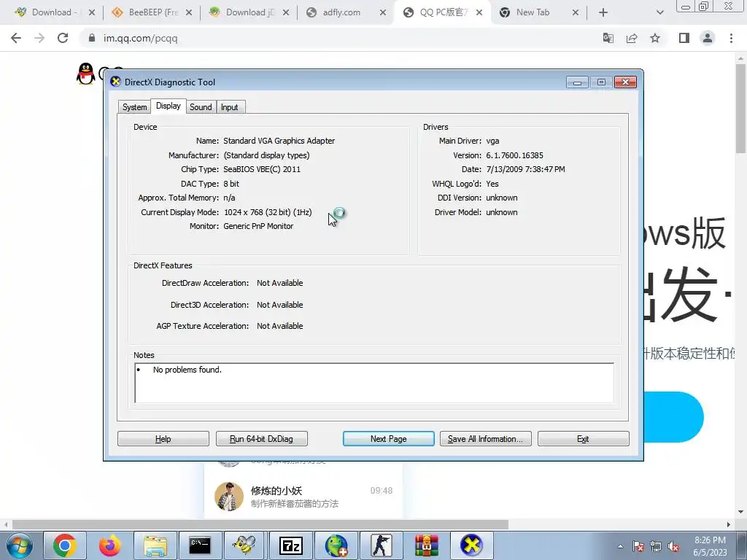Open network status tray icon
The image size is (747, 560).
pos(656,546)
